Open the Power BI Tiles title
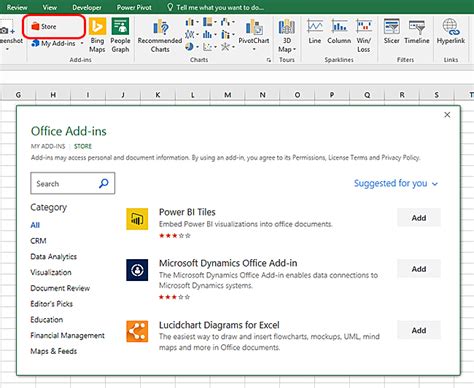The image size is (474, 388). coord(187,212)
